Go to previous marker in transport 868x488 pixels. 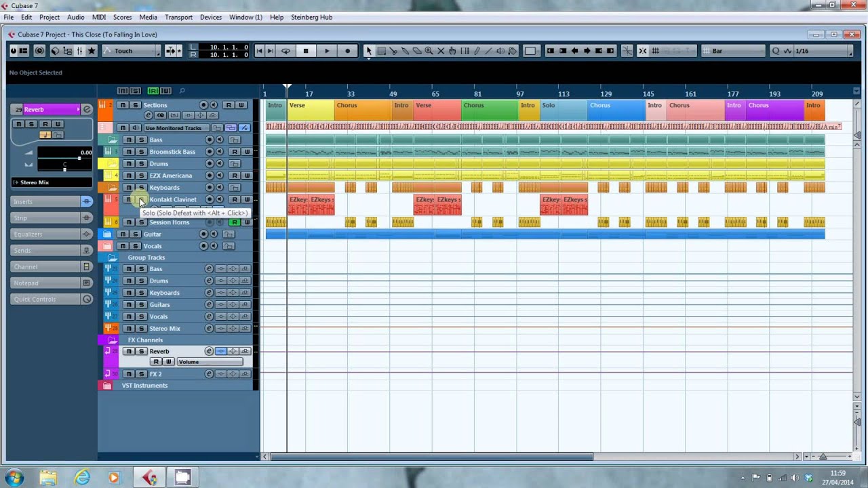259,51
